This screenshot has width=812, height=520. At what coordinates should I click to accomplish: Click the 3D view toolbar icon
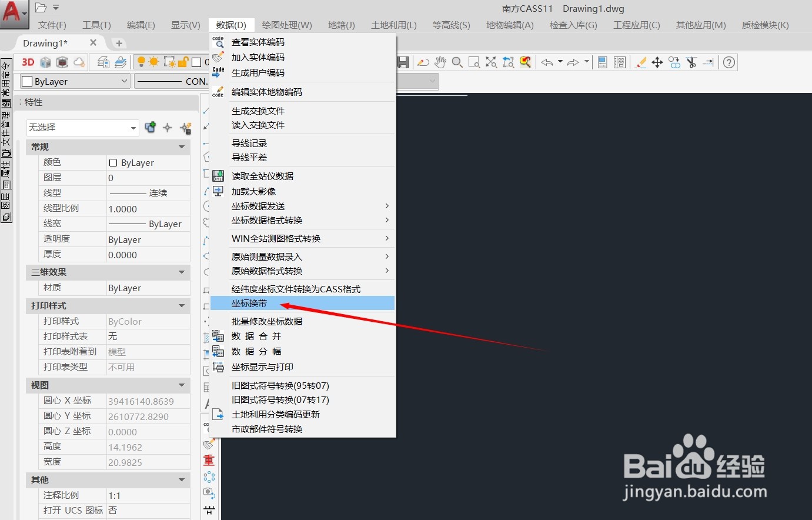[28, 62]
